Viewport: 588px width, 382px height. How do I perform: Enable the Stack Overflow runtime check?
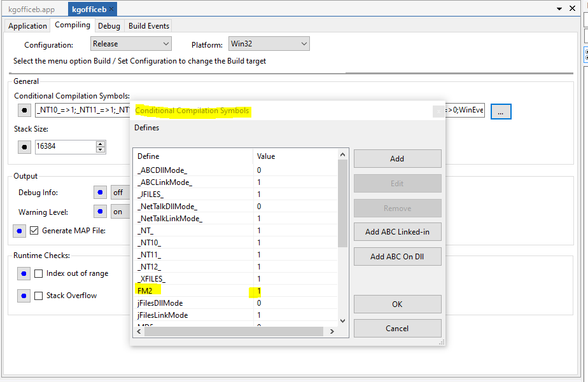pyautogui.click(x=39, y=296)
